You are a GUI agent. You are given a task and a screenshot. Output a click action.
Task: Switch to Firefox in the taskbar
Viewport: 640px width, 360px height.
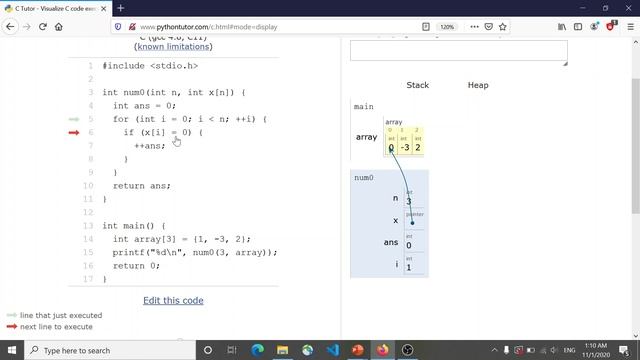[x=382, y=350]
